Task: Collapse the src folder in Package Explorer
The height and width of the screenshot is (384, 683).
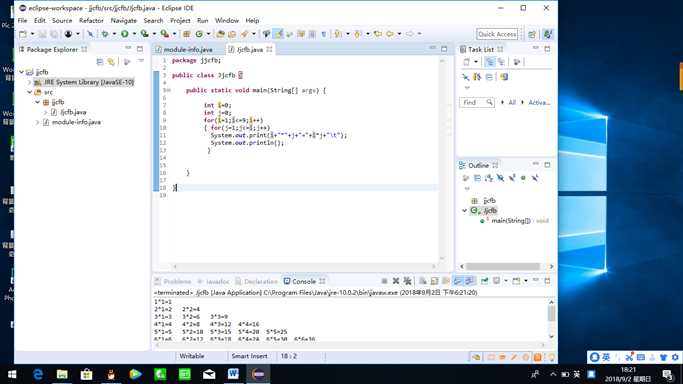Action: click(x=30, y=92)
